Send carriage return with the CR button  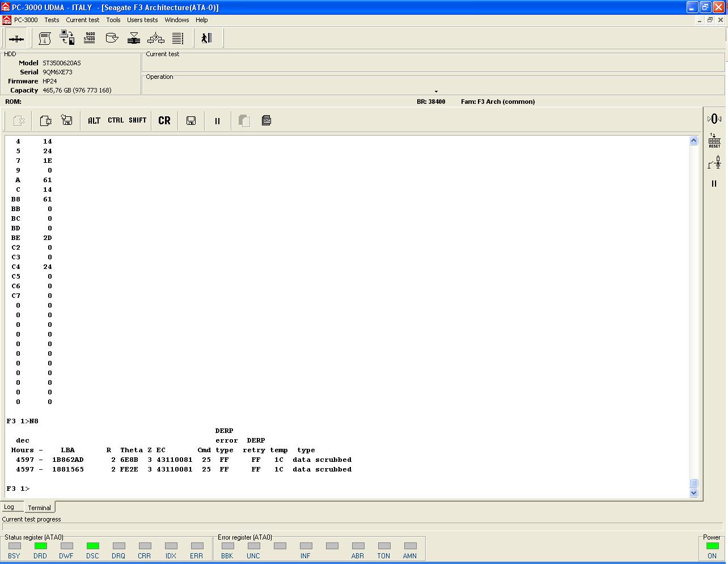164,120
